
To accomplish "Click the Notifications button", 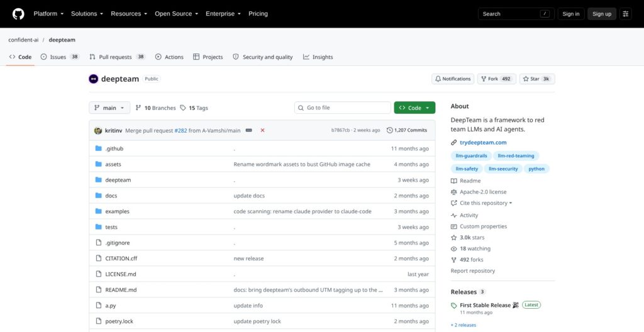I will click(x=453, y=79).
